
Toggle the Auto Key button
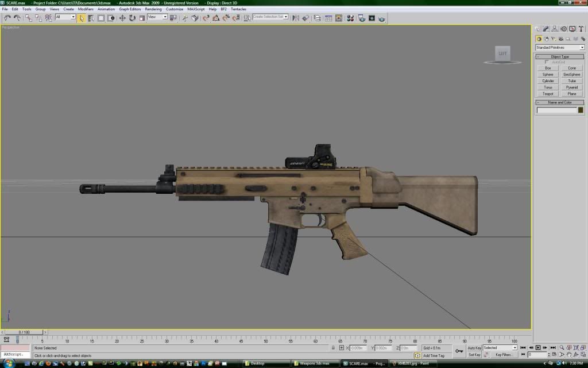[x=474, y=348]
